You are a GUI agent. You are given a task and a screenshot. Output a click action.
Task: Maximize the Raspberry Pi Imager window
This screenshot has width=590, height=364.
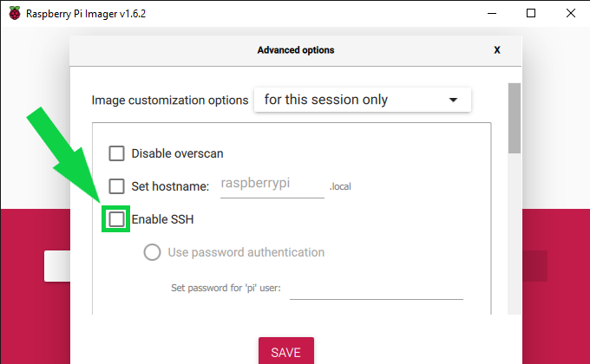tap(531, 13)
